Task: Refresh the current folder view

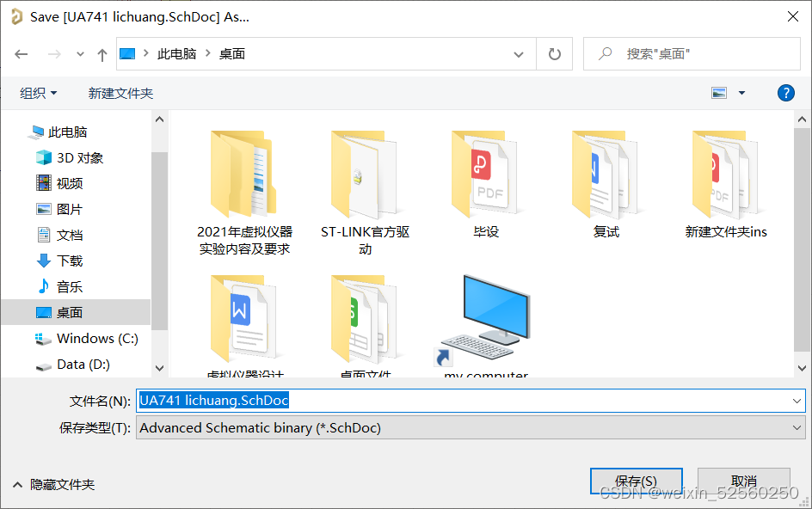Action: (x=554, y=54)
